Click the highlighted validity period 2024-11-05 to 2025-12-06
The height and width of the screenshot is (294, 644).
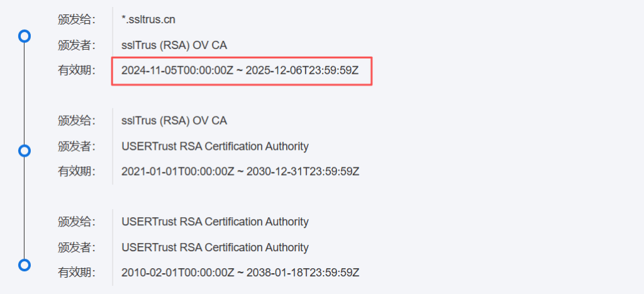tap(240, 71)
